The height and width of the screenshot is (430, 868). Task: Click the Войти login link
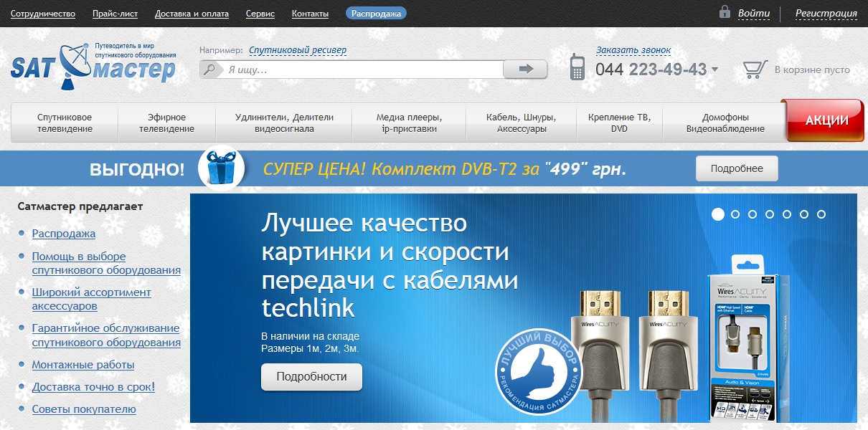(754, 13)
